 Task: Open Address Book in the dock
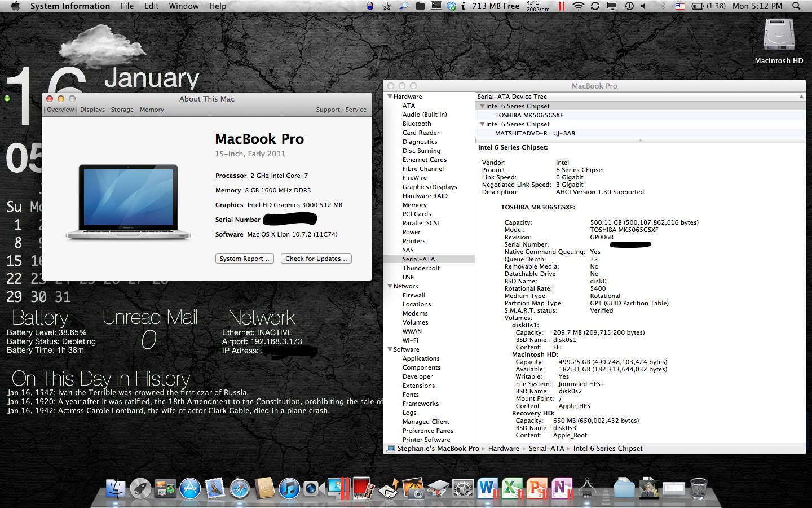(x=264, y=488)
